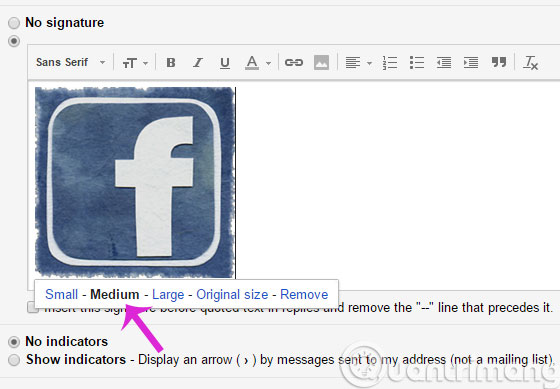Remove formatting from signature text

(x=530, y=63)
